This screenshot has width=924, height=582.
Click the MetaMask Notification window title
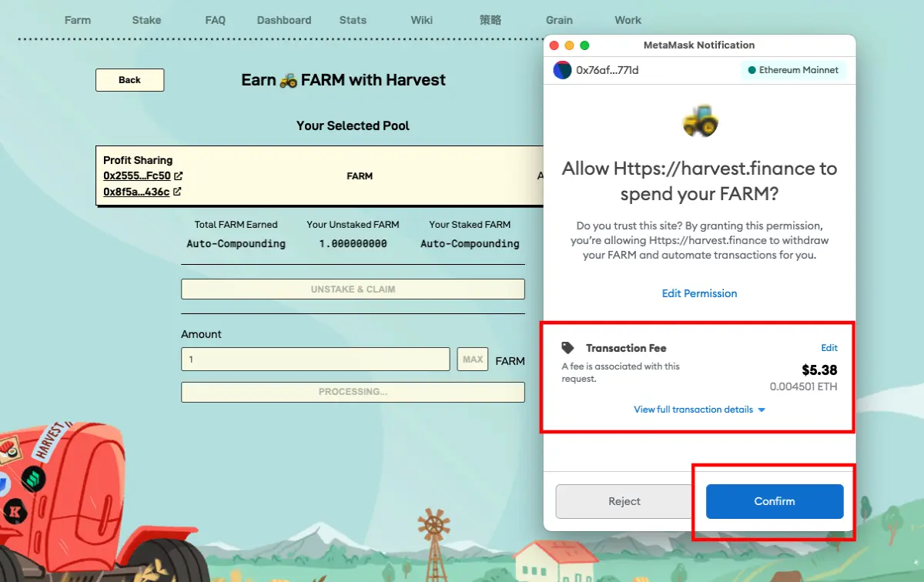699,45
